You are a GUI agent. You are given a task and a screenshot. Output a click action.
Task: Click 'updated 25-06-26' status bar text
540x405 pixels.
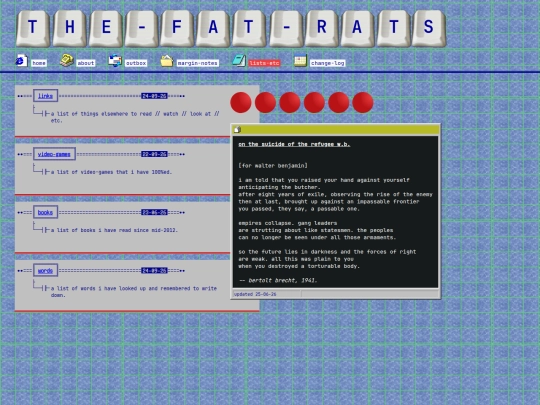[x=255, y=294]
